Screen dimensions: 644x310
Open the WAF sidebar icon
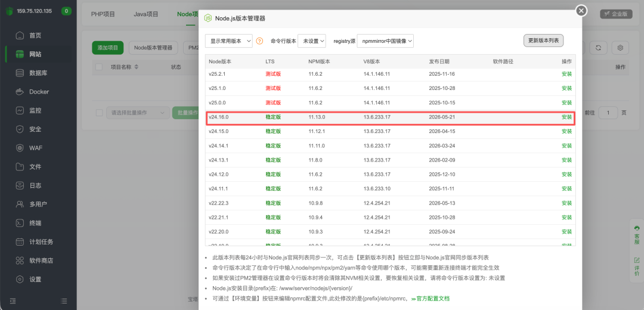(20, 148)
